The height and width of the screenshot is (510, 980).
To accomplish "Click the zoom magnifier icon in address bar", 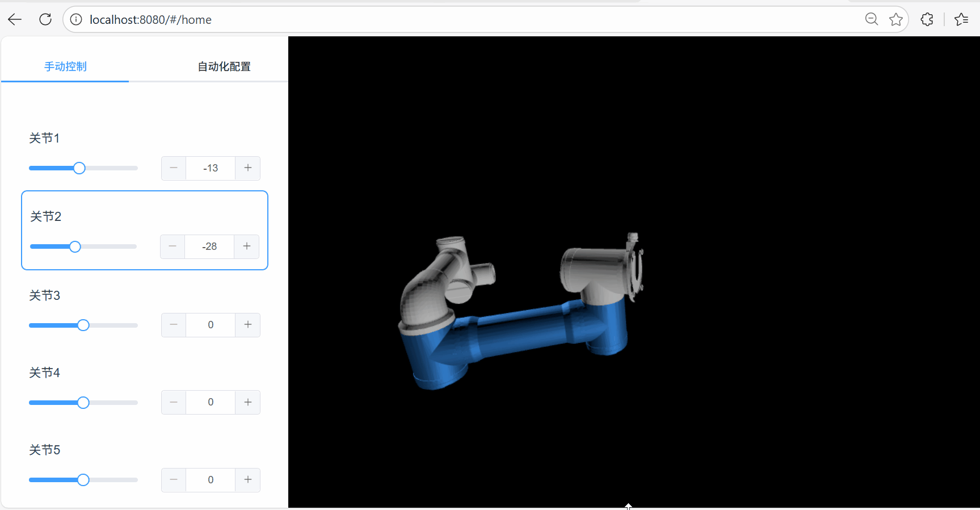I will click(872, 19).
